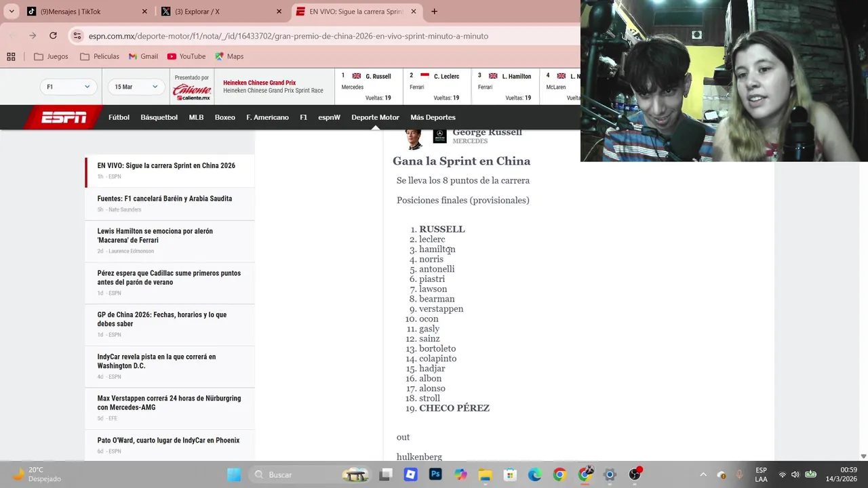Viewport: 868px width, 488px height.
Task: Open the F1 menu in ESPN navbar
Action: point(303,117)
